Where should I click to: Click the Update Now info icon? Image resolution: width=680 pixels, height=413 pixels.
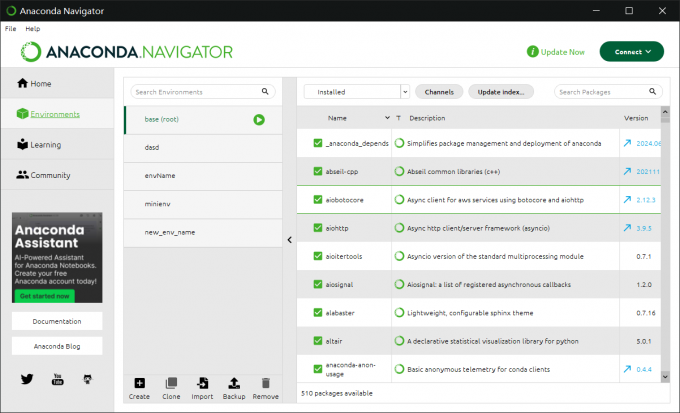(x=533, y=52)
